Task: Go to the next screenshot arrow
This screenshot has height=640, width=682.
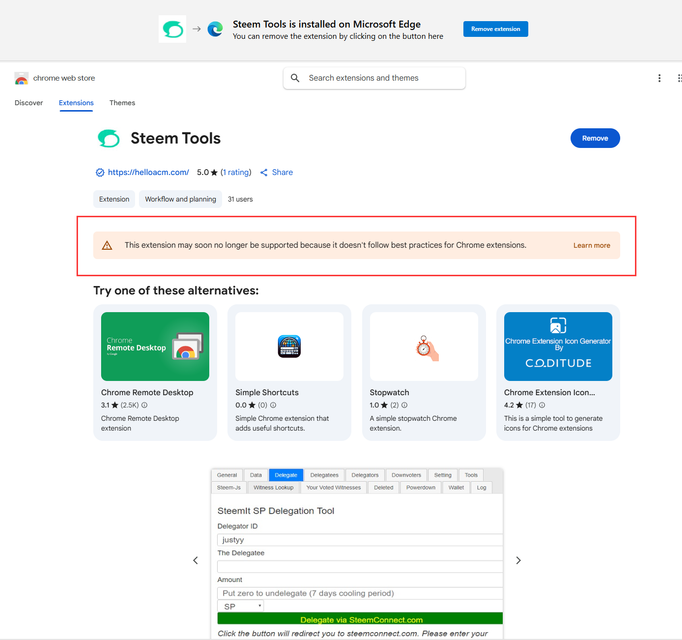Action: point(518,560)
